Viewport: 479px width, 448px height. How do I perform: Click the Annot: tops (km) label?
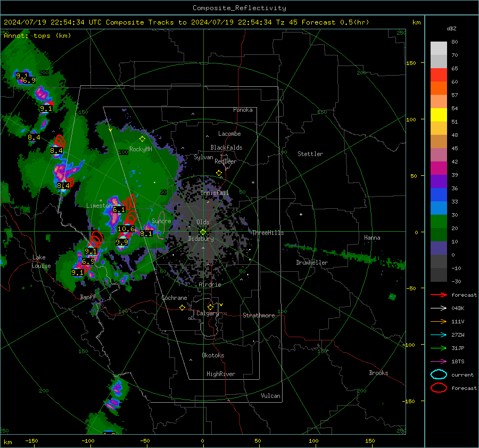(x=37, y=36)
